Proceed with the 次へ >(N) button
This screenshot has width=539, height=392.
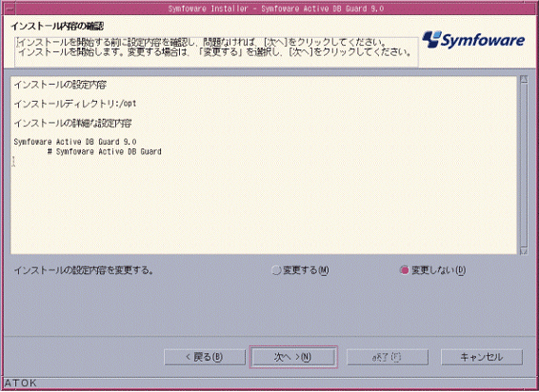tap(293, 358)
